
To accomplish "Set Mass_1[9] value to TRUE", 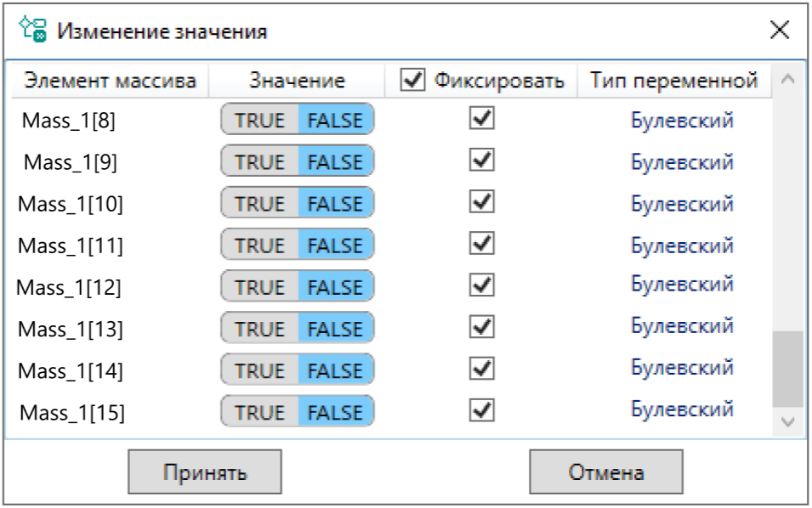I will click(259, 161).
